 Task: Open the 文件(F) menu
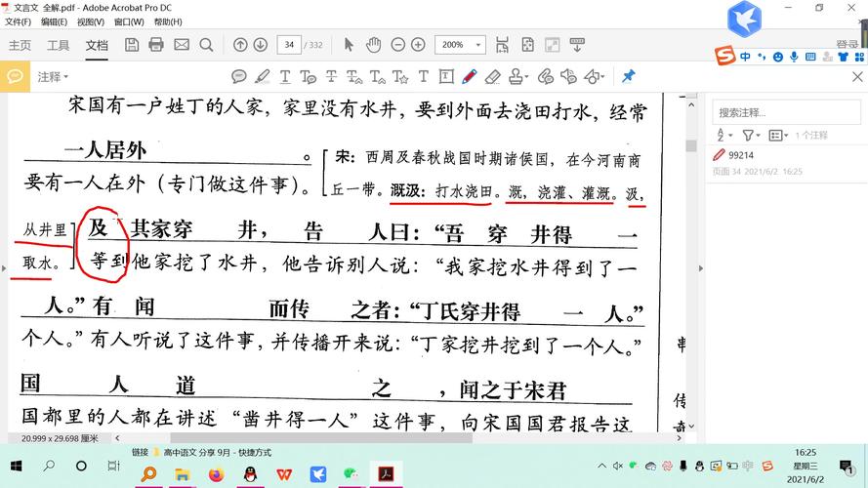pos(18,21)
